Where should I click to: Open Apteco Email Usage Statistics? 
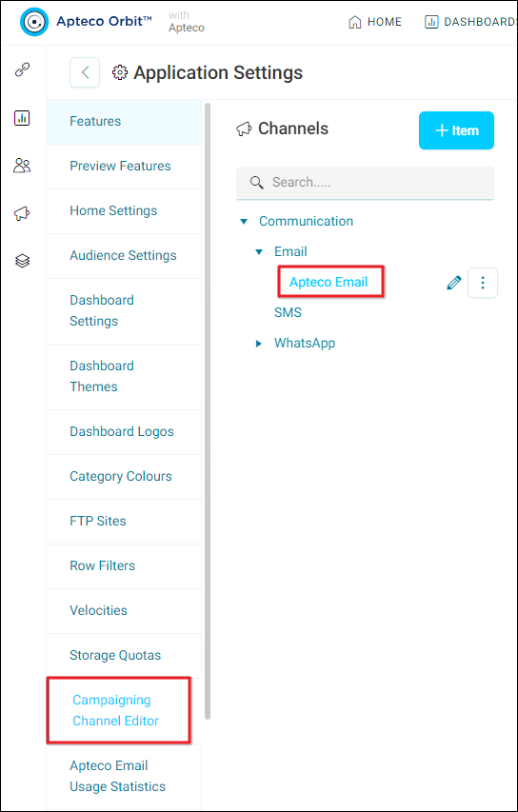coord(124,776)
